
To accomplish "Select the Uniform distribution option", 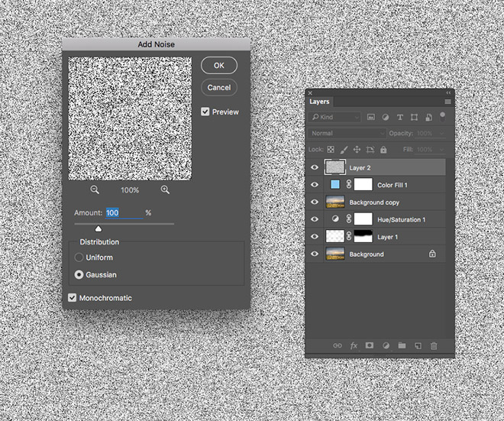I will (x=79, y=257).
